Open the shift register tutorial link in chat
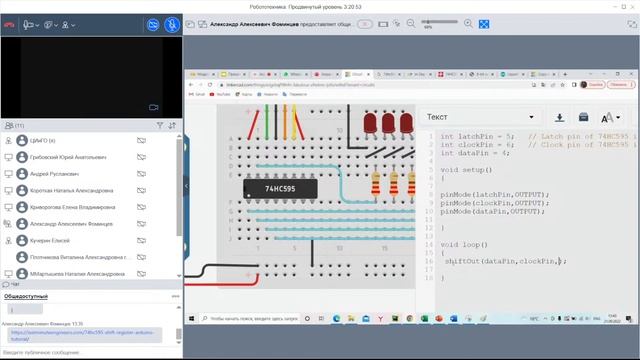 coord(83,336)
